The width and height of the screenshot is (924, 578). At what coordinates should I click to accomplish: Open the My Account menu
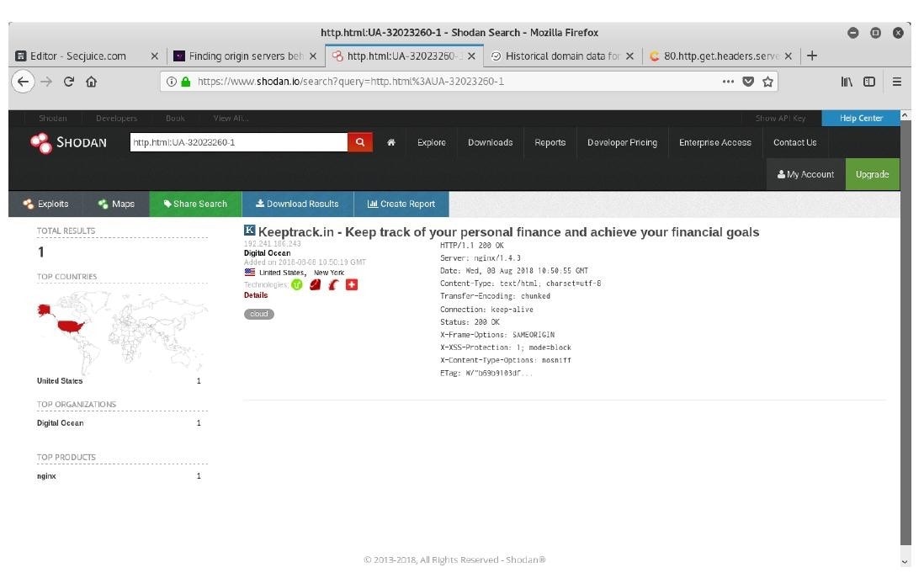805,174
